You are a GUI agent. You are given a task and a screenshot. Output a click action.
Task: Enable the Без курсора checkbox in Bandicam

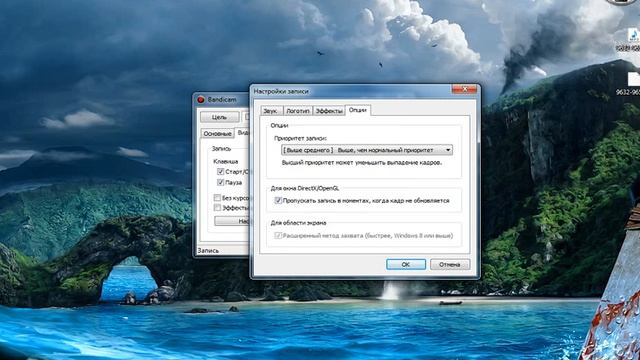pos(217,198)
